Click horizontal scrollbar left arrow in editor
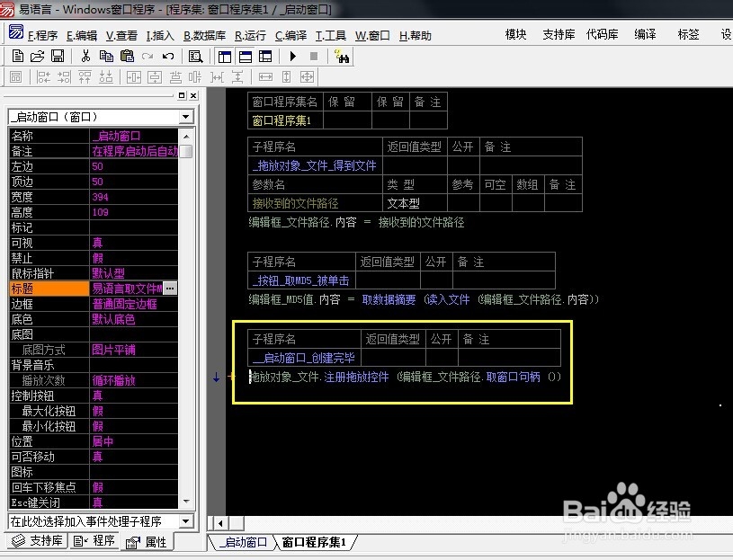This screenshot has height=560, width=733. click(219, 522)
